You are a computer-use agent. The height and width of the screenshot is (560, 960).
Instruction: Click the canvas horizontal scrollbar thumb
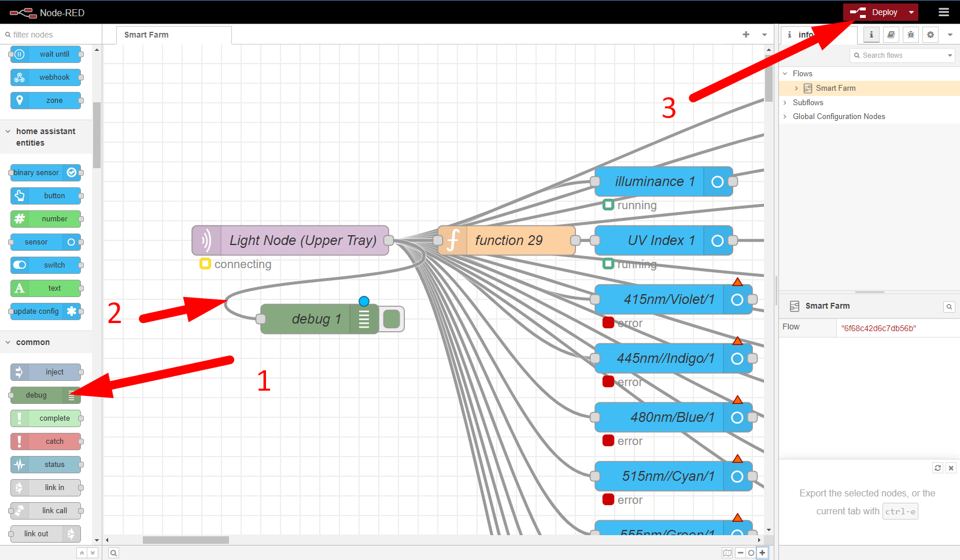186,540
